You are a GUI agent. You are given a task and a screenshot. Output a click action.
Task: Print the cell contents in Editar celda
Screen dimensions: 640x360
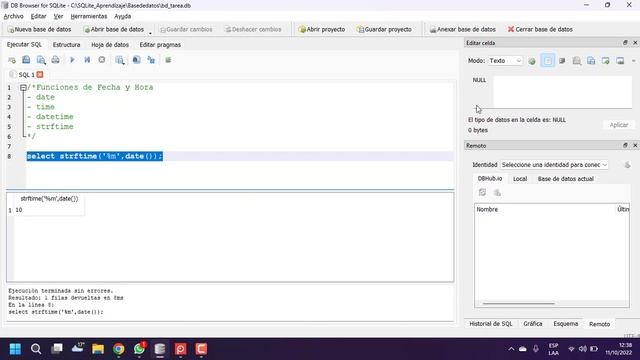point(576,61)
